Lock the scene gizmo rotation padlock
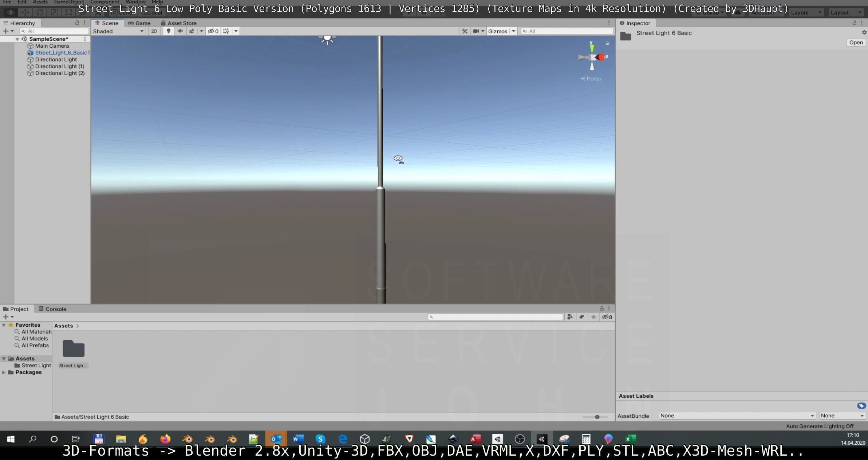Image resolution: width=868 pixels, height=460 pixels. (x=607, y=43)
